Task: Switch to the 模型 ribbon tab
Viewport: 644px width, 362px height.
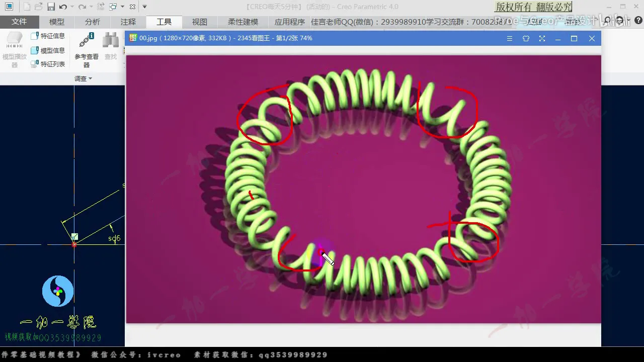Action: [57, 22]
